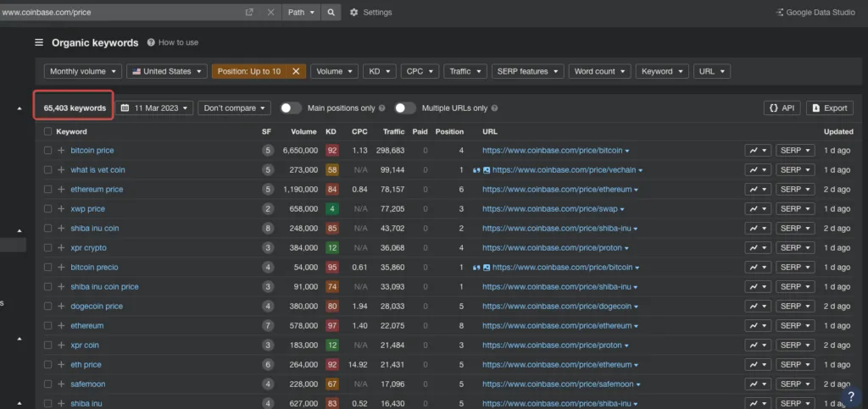Open Google Data Studio link

[815, 12]
